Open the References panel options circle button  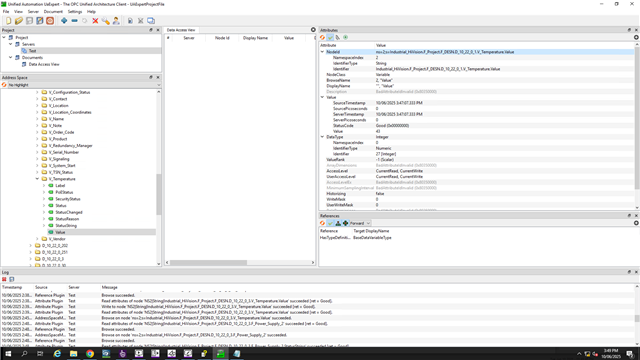[636, 223]
